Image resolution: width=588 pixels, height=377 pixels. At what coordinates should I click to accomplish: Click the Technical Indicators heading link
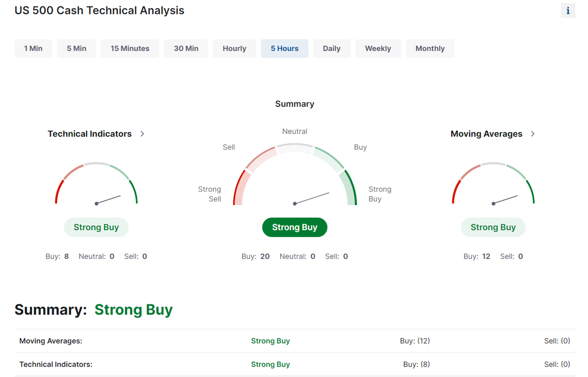[90, 133]
